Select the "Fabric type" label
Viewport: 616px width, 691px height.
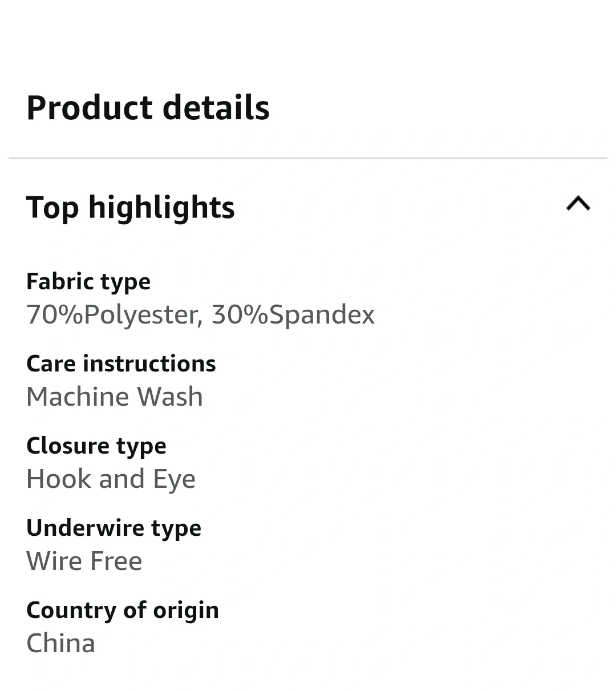[88, 282]
